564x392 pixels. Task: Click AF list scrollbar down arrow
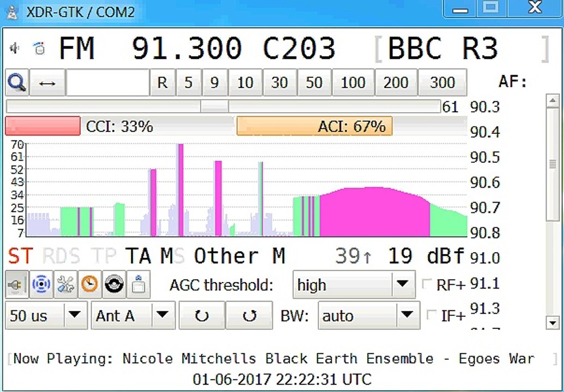pos(553,322)
